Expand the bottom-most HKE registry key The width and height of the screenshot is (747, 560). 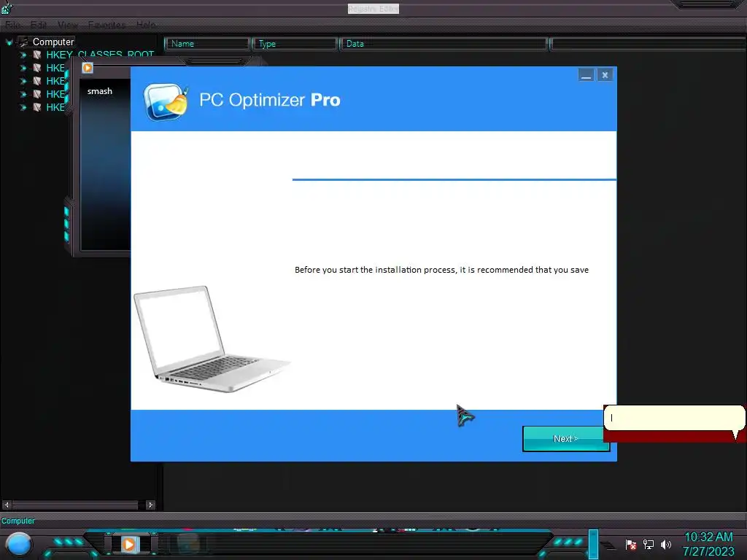point(23,108)
